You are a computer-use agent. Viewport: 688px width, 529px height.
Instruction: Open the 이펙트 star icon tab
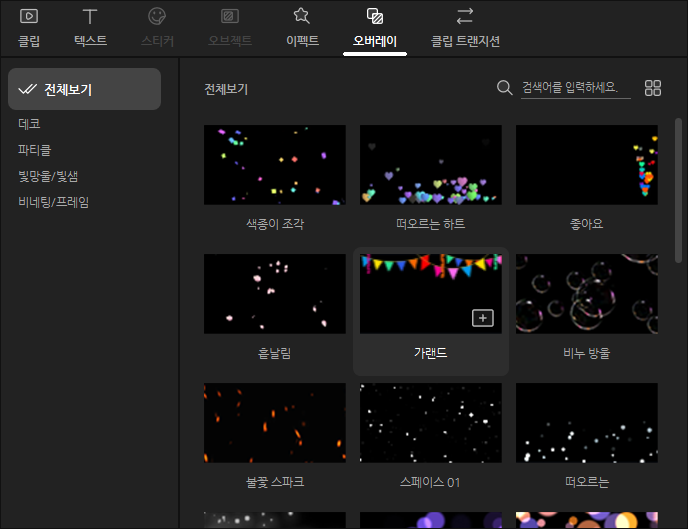[302, 17]
